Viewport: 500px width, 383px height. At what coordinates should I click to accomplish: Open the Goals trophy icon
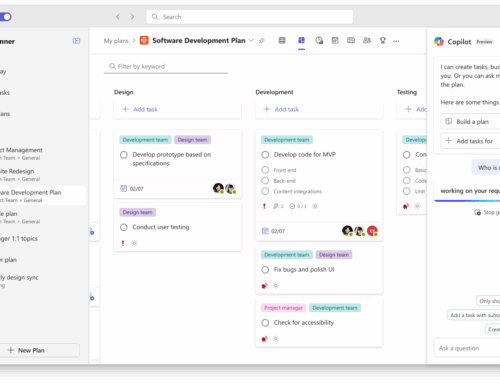pos(383,40)
